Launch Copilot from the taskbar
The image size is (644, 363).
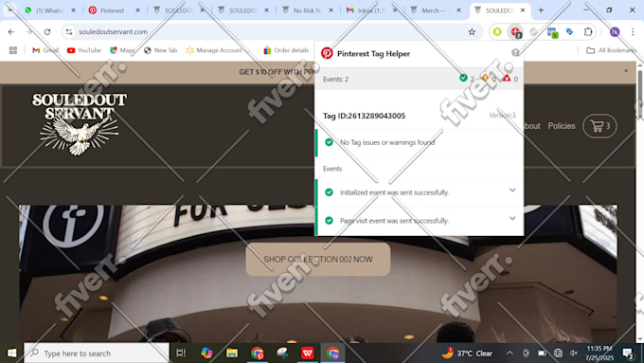[206, 354]
